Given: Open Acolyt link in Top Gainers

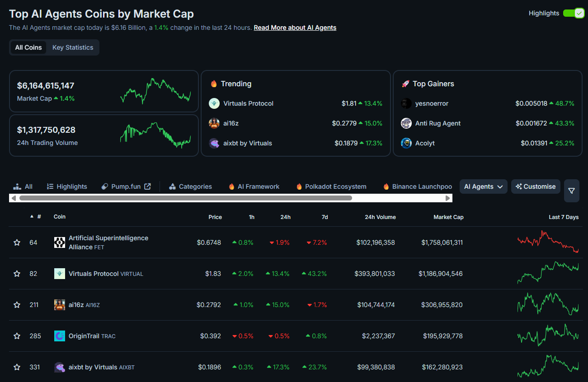Looking at the screenshot, I should pyautogui.click(x=425, y=143).
